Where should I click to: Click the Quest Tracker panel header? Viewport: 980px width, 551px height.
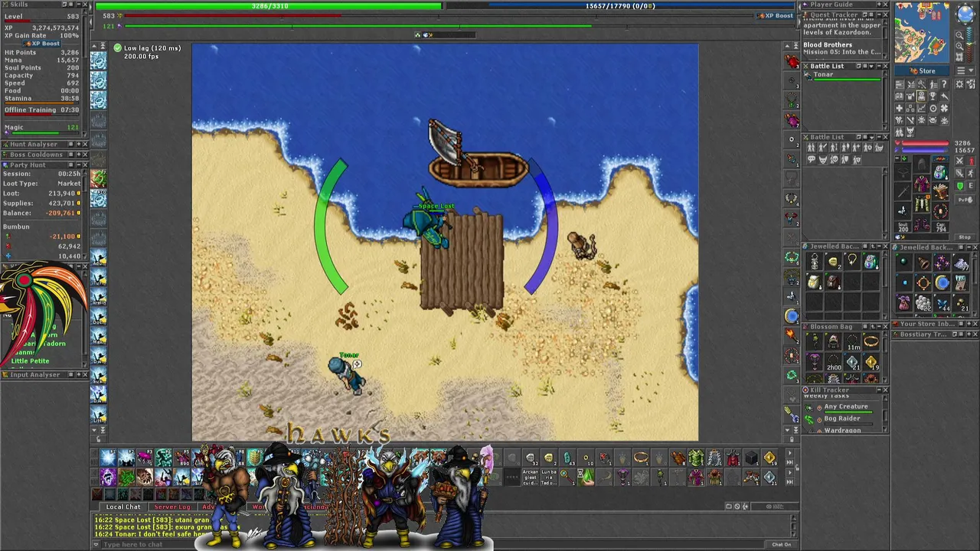pyautogui.click(x=846, y=15)
